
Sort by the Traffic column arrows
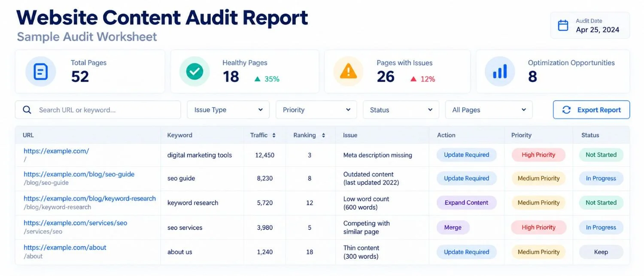pyautogui.click(x=274, y=135)
